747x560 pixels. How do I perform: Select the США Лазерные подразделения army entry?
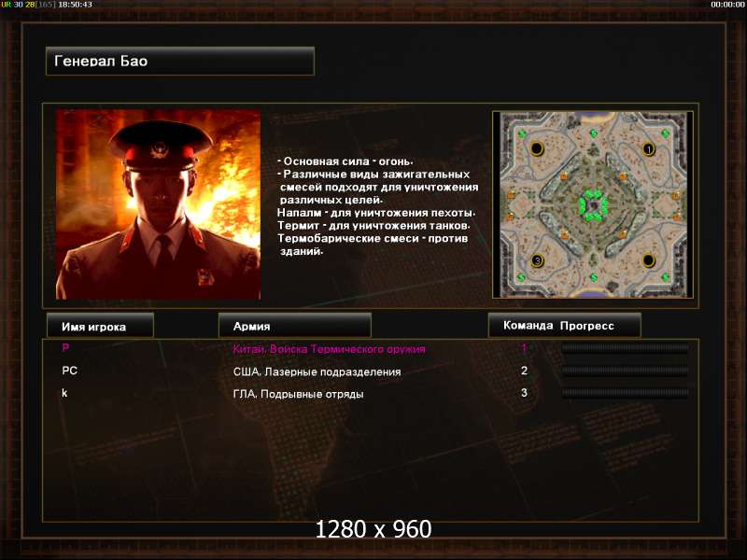point(317,371)
